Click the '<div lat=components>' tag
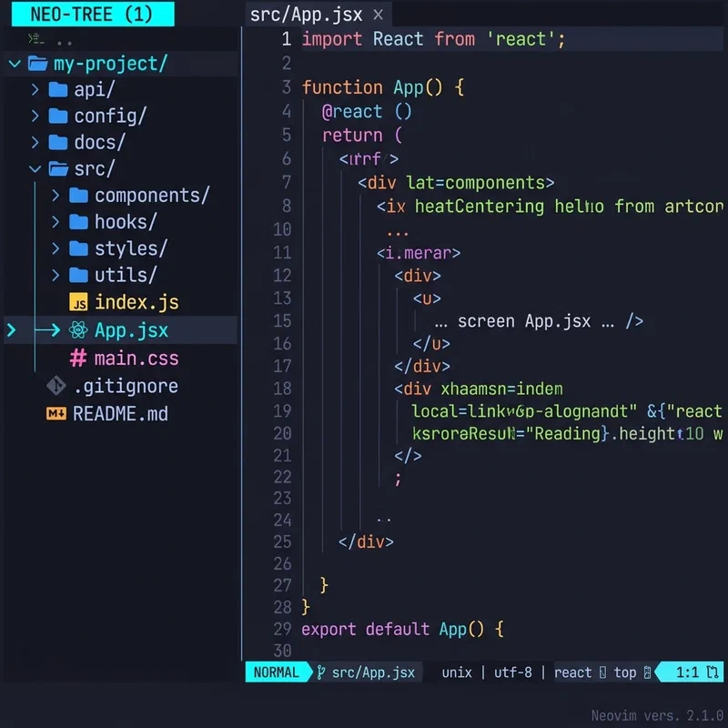The image size is (728, 728). point(456,183)
